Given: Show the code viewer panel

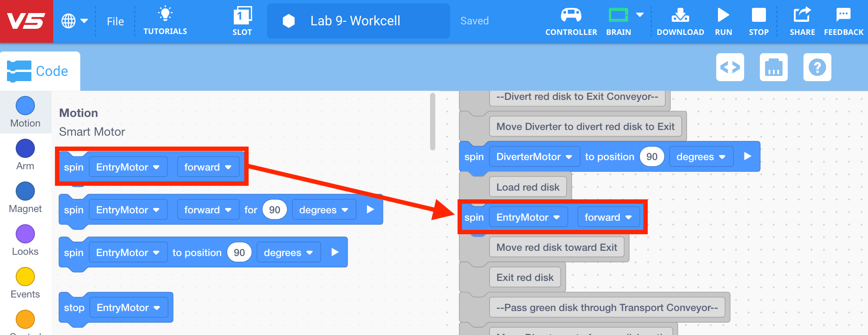Looking at the screenshot, I should tap(730, 67).
